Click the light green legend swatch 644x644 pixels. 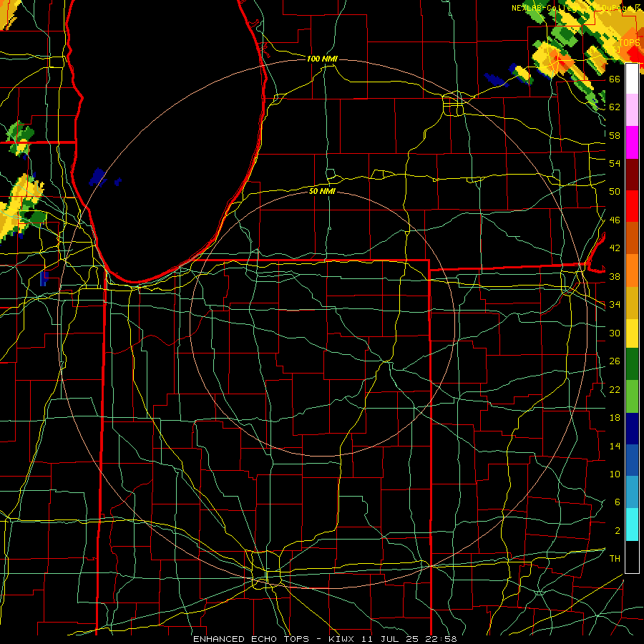click(x=632, y=396)
